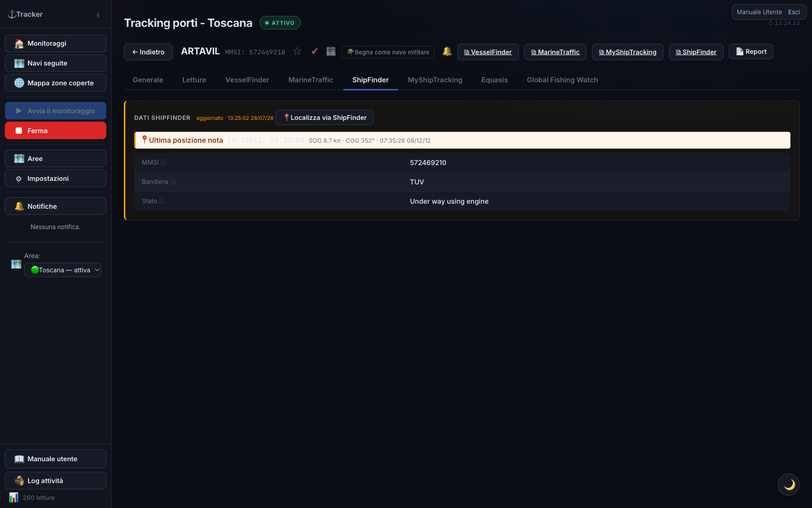This screenshot has width=812, height=508.
Task: Click the Bandiera info icon
Action: 173,182
